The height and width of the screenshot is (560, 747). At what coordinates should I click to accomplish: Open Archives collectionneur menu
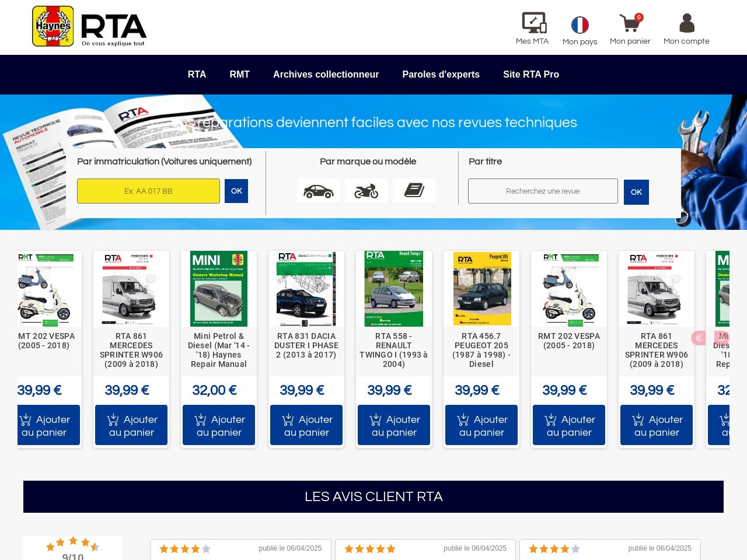[326, 74]
